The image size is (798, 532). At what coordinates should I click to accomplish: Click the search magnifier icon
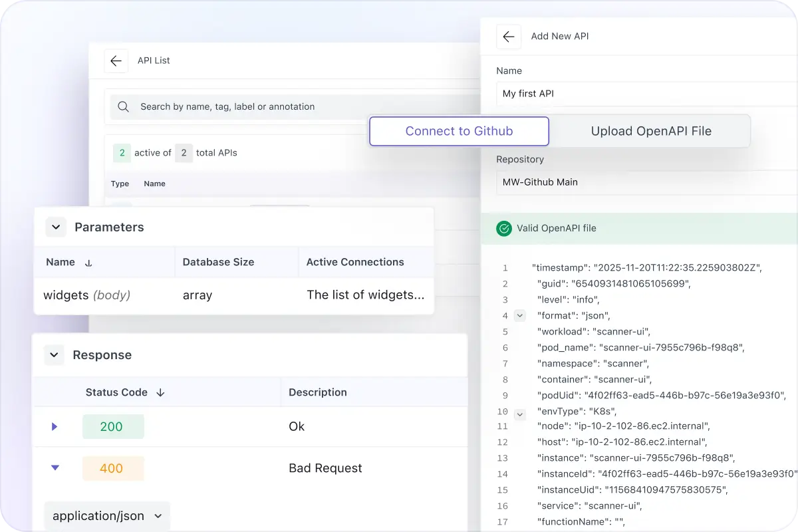pyautogui.click(x=123, y=106)
